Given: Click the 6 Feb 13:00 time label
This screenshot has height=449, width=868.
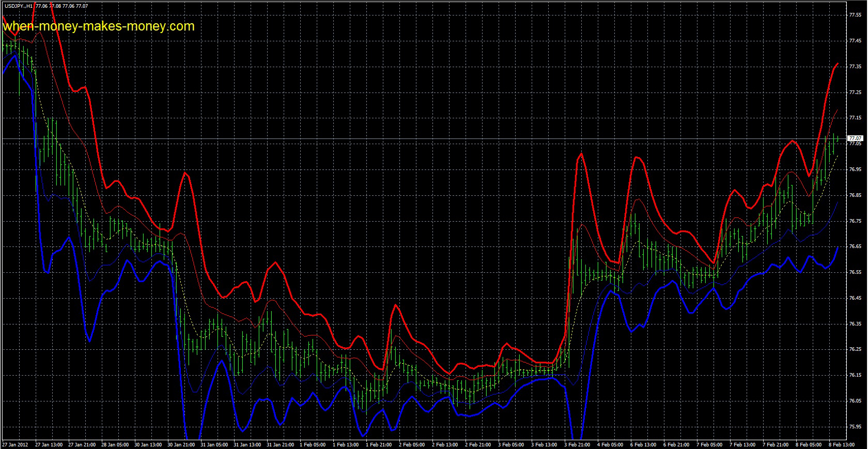Looking at the screenshot, I should (643, 444).
